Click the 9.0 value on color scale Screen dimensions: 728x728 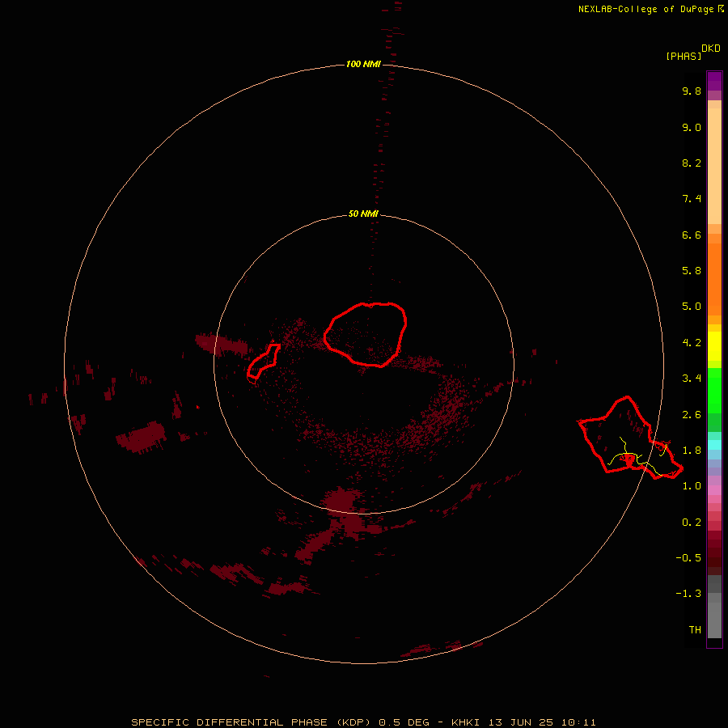pos(692,127)
